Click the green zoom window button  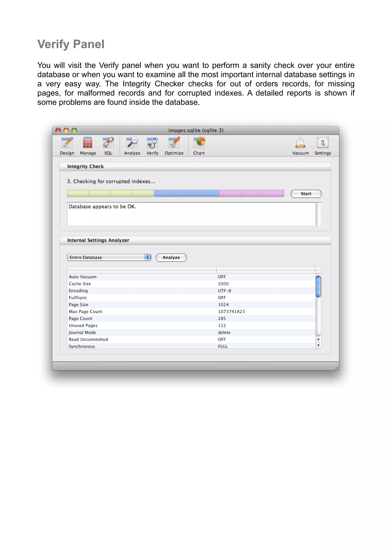pos(74,131)
